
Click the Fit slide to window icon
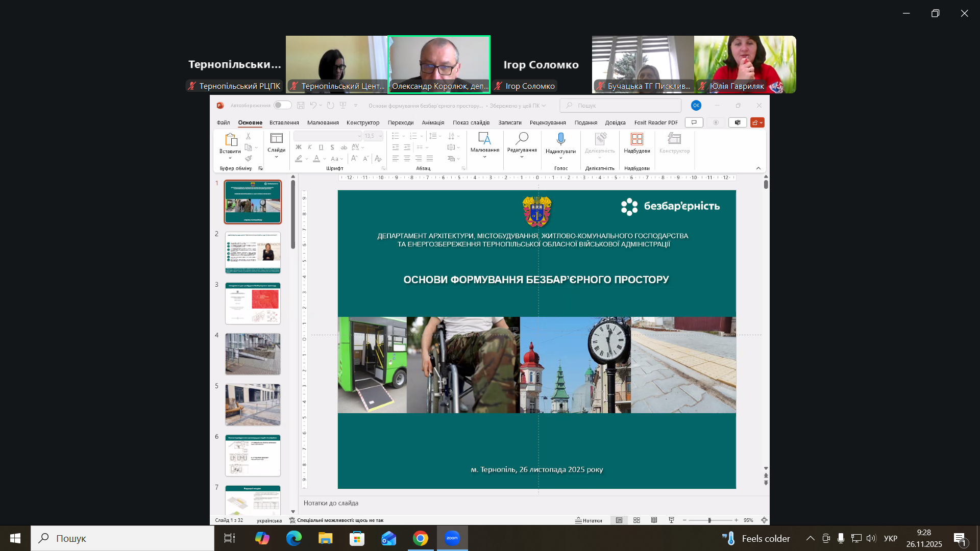[x=764, y=520]
